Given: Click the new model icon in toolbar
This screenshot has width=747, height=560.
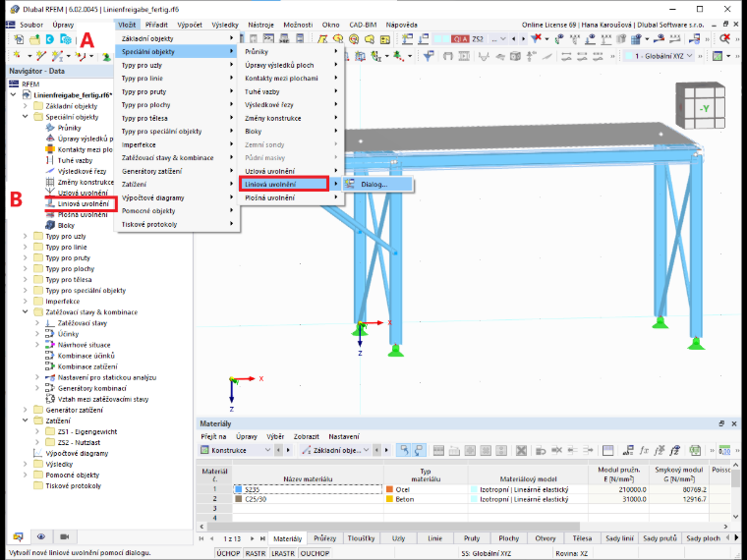Looking at the screenshot, I should click(19, 39).
